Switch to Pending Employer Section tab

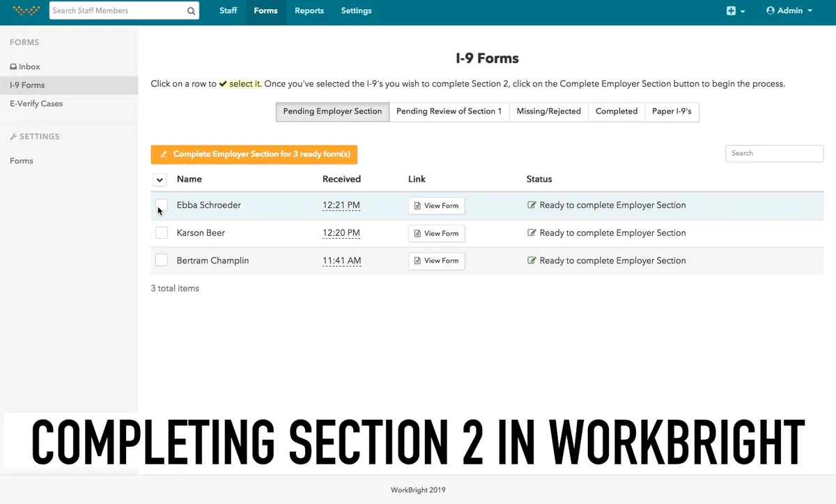pyautogui.click(x=332, y=111)
